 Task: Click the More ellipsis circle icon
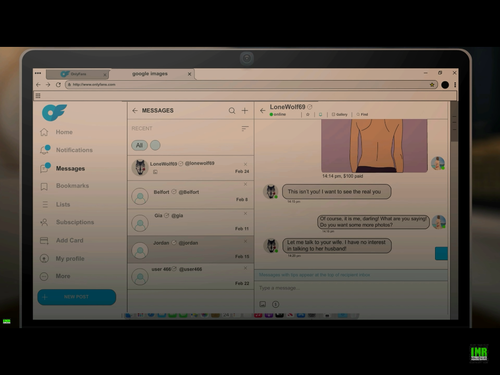pos(44,276)
